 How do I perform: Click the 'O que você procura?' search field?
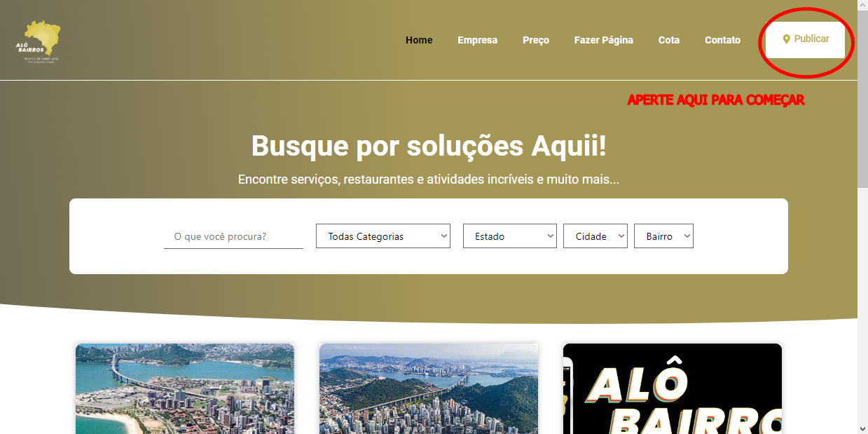(233, 236)
